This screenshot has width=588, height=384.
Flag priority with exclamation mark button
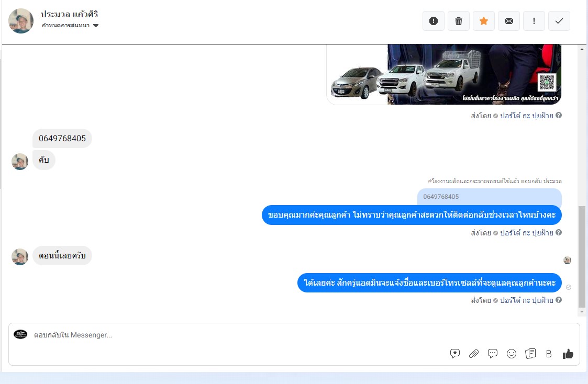click(x=534, y=21)
